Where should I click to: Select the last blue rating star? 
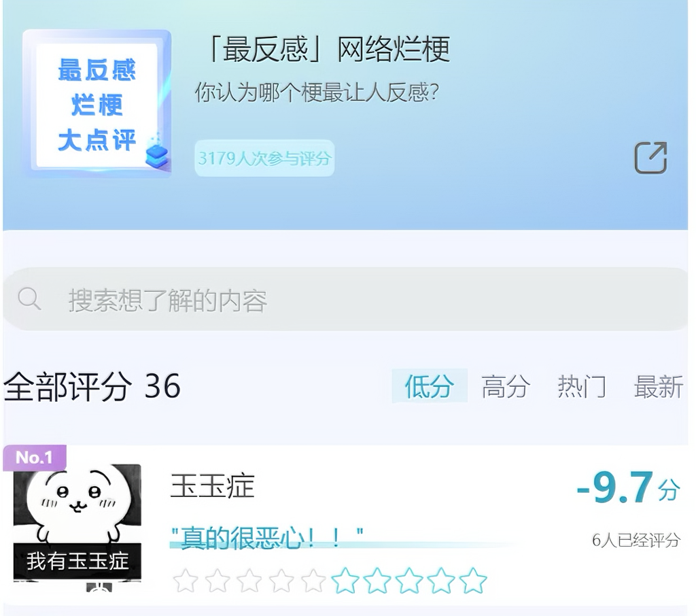click(x=473, y=581)
